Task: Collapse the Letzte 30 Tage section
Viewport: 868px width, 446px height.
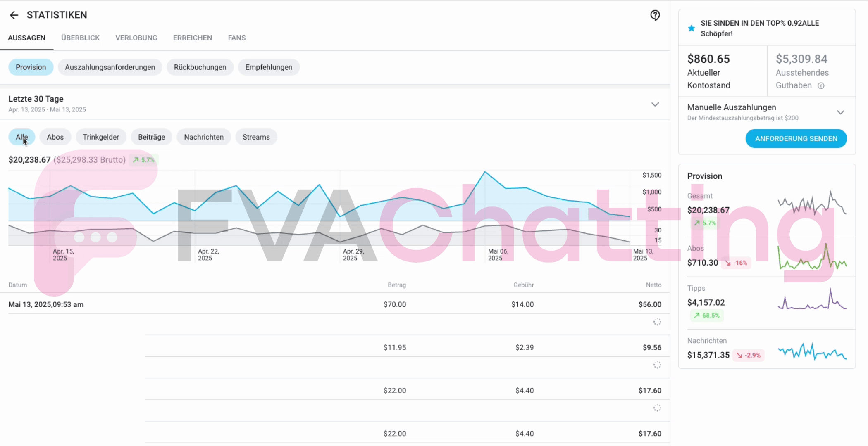Action: click(x=655, y=104)
